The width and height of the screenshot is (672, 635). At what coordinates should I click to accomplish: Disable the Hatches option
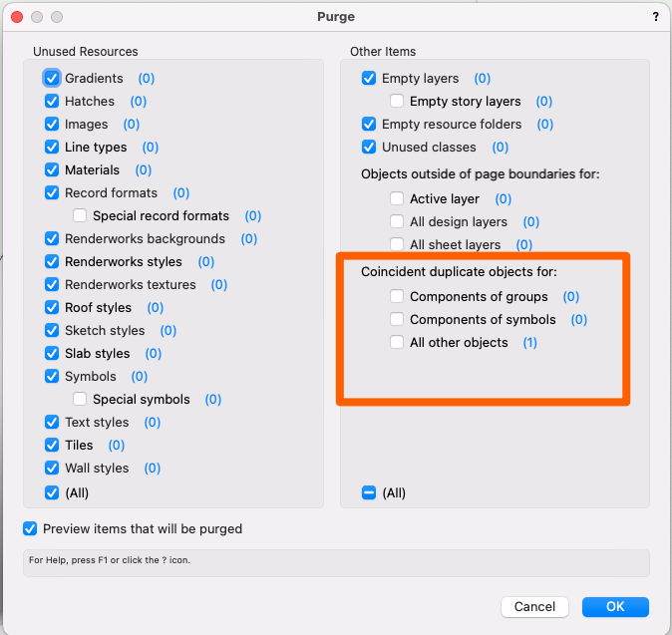click(x=52, y=101)
